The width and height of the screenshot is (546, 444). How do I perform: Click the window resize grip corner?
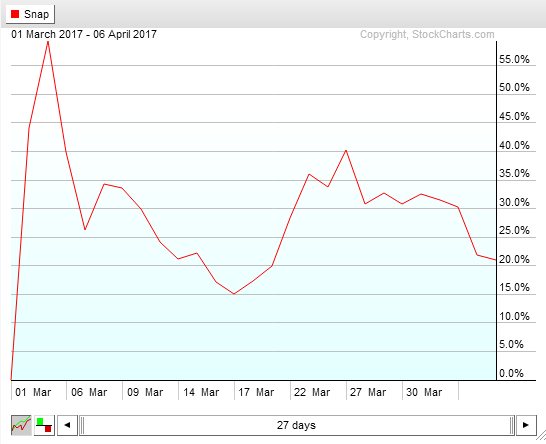(541, 438)
